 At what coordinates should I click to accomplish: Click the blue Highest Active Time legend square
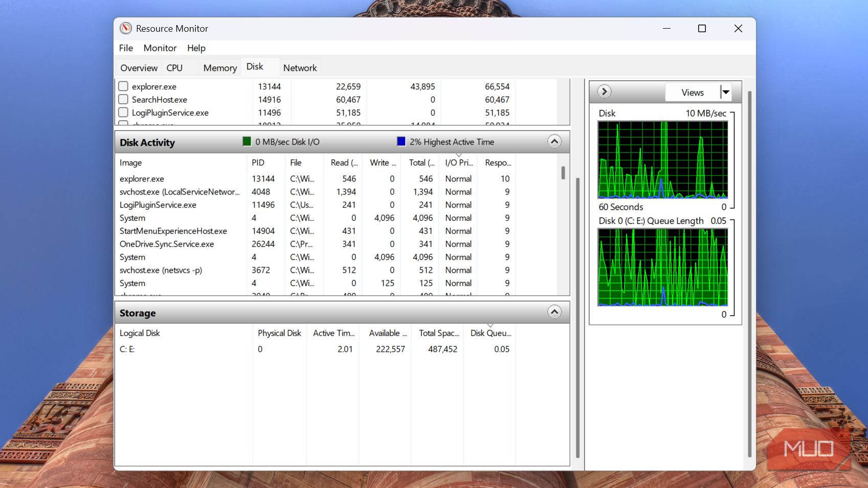[401, 142]
